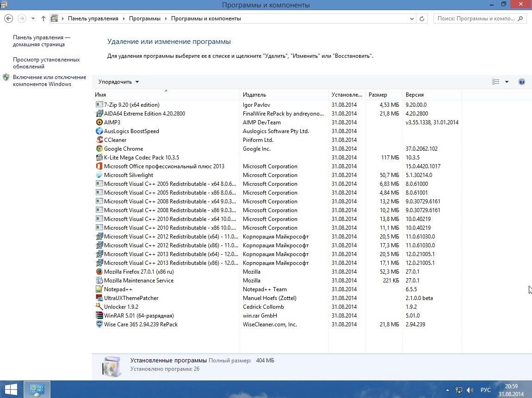The width and height of the screenshot is (532, 398).
Task: Sort by the Установлено column header
Action: (x=347, y=95)
